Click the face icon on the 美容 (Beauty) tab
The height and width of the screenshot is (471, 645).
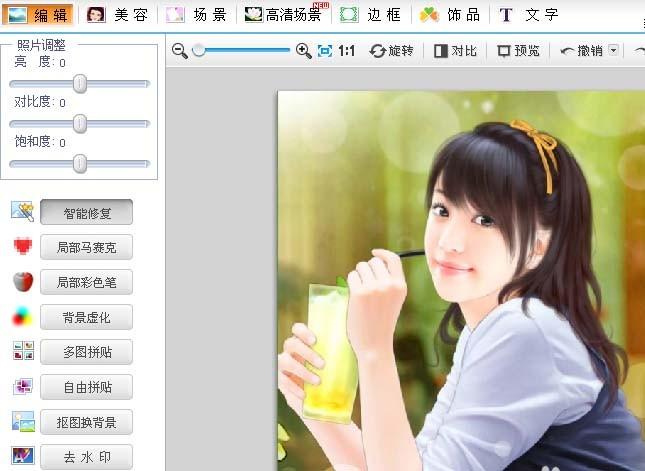click(x=96, y=14)
